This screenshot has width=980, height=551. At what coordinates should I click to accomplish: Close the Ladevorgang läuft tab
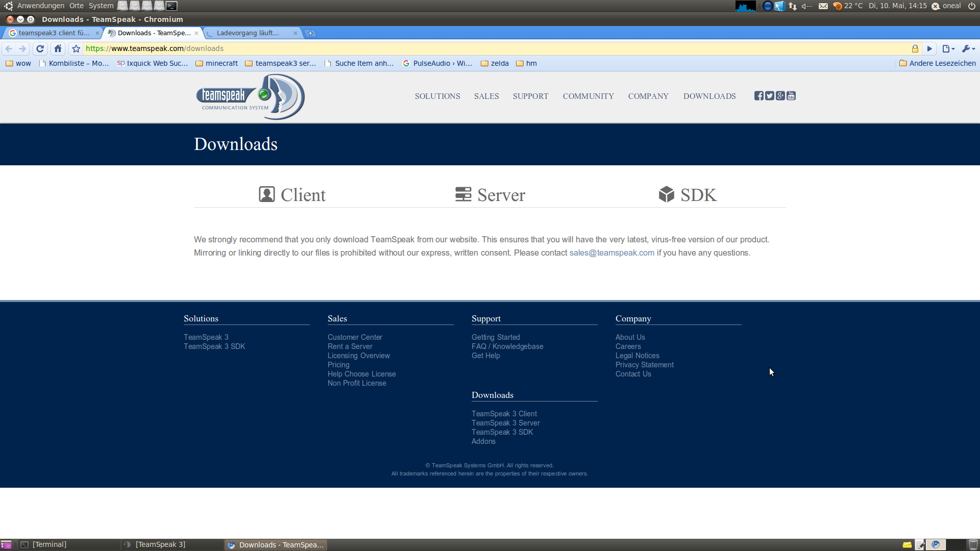pyautogui.click(x=296, y=33)
